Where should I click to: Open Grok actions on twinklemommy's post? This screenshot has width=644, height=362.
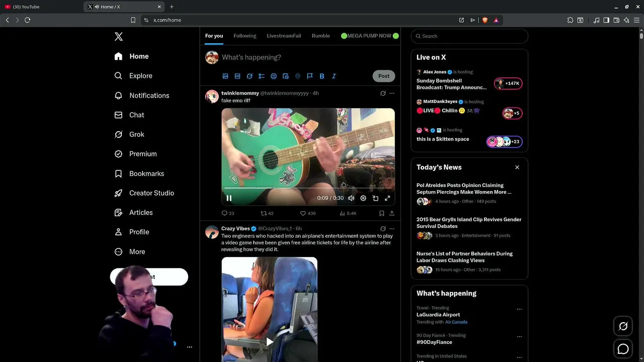(383, 94)
